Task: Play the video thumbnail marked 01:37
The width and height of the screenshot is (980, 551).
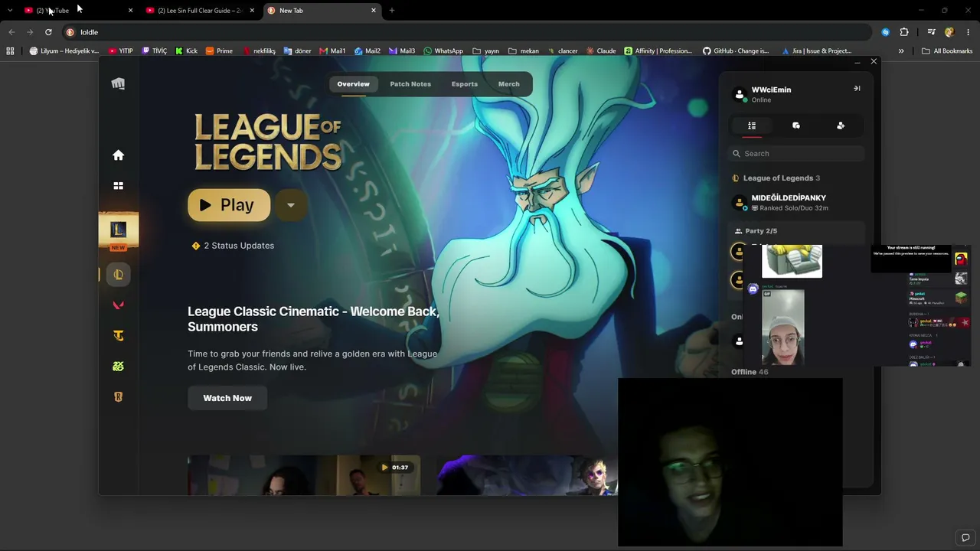Action: pos(304,475)
